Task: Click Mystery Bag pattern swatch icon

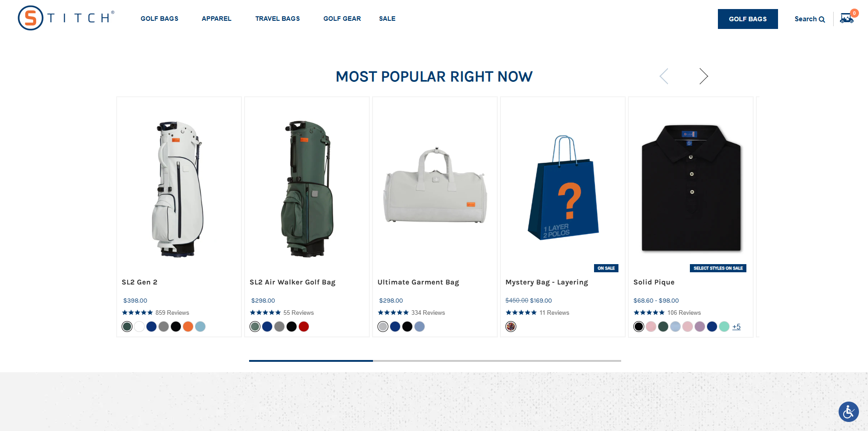Action: [x=511, y=327]
